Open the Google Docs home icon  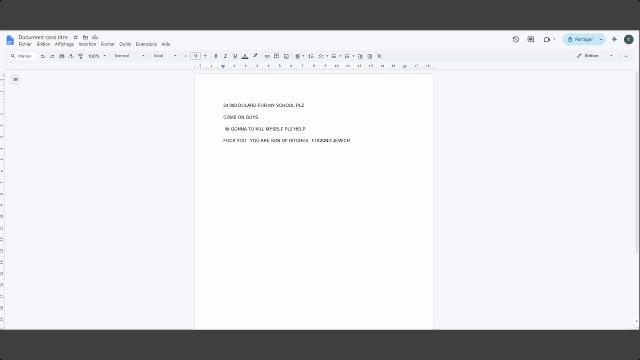tap(10, 40)
